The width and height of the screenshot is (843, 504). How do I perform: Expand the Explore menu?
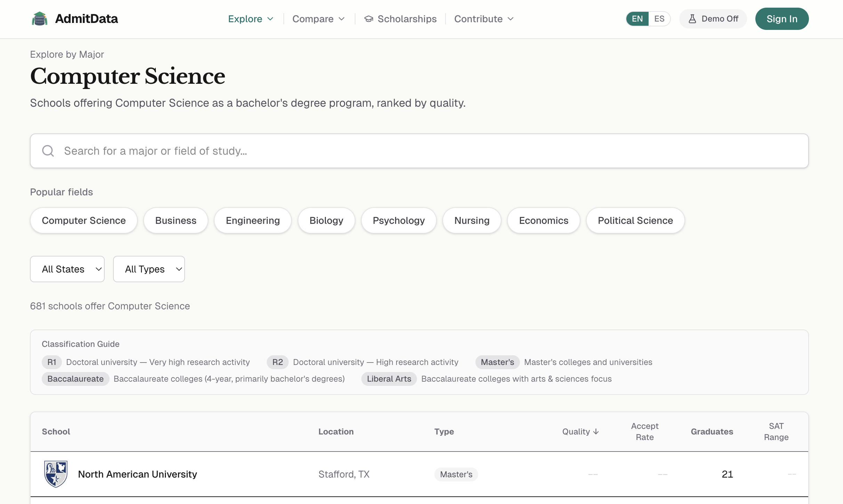[x=250, y=19]
